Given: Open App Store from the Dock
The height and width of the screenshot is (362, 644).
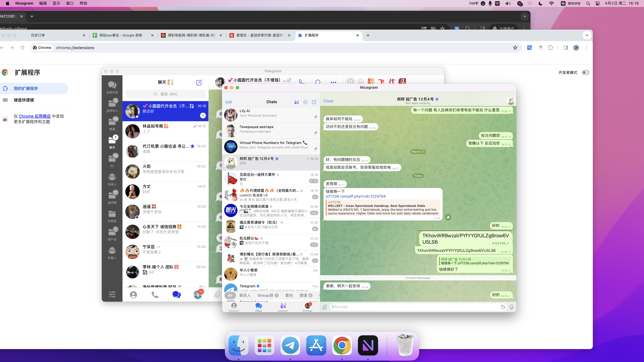Looking at the screenshot, I should click(316, 345).
